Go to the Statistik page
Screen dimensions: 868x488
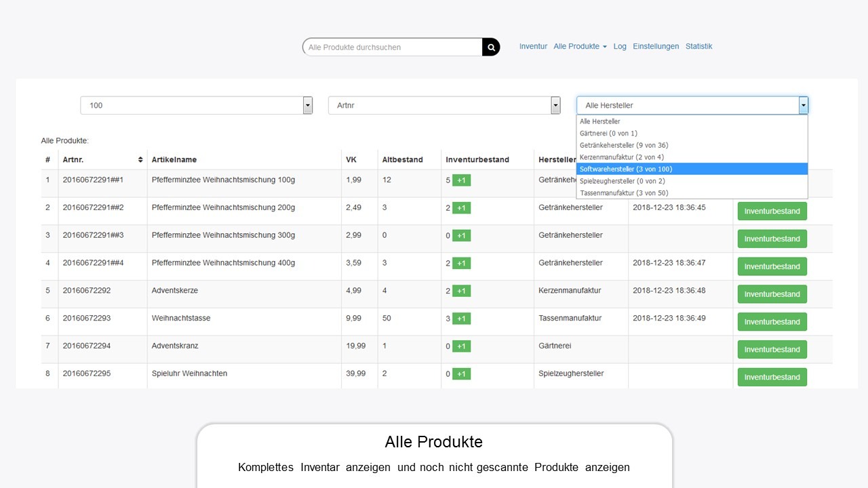click(x=698, y=47)
